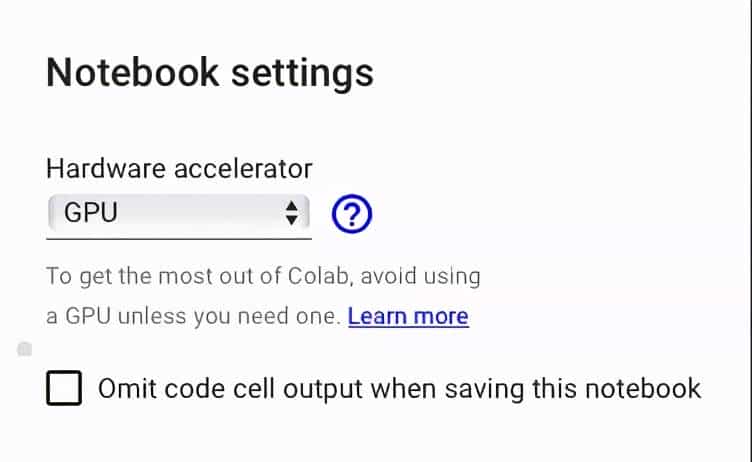This screenshot has height=462, width=752.
Task: Click the "Notebook settings" heading
Action: (210, 73)
